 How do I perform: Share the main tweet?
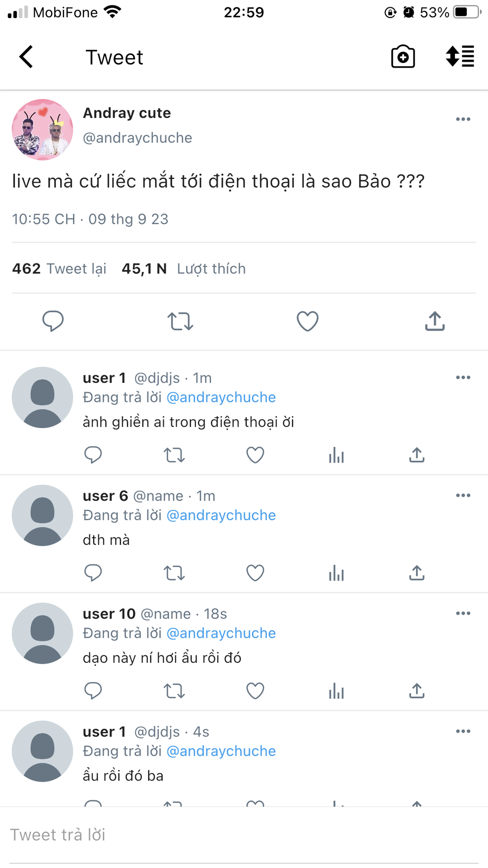[x=435, y=321]
